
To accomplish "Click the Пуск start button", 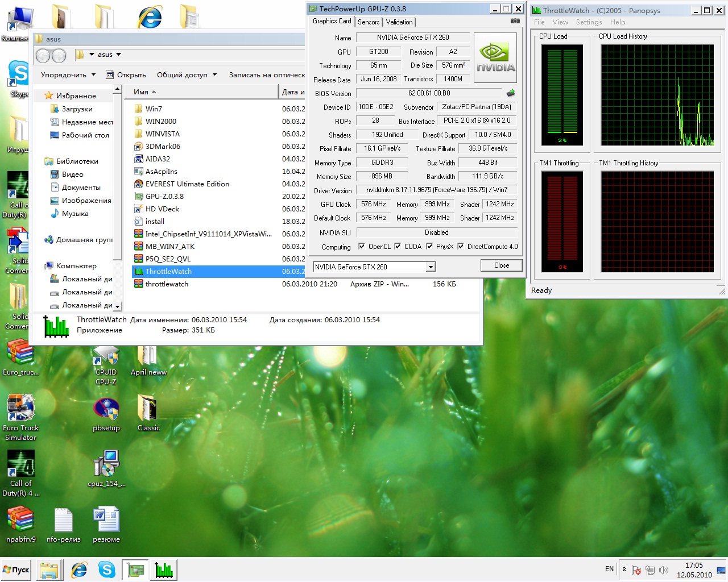I will pos(17,569).
